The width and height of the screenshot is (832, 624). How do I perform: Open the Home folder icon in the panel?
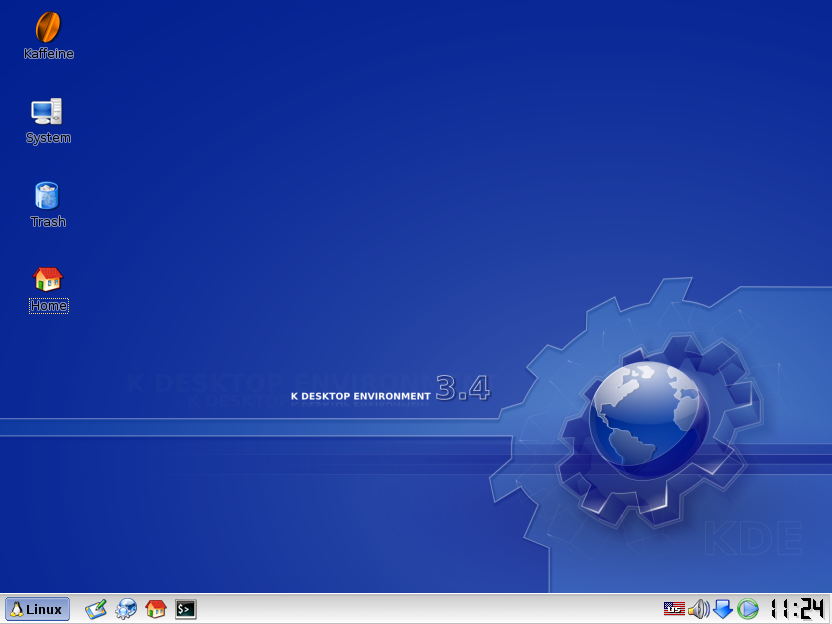pyautogui.click(x=156, y=609)
